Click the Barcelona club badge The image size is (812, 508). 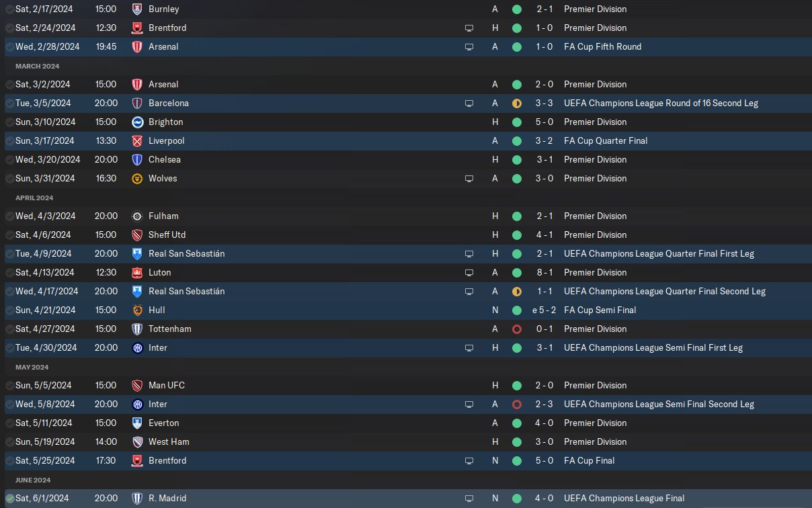pyautogui.click(x=137, y=103)
